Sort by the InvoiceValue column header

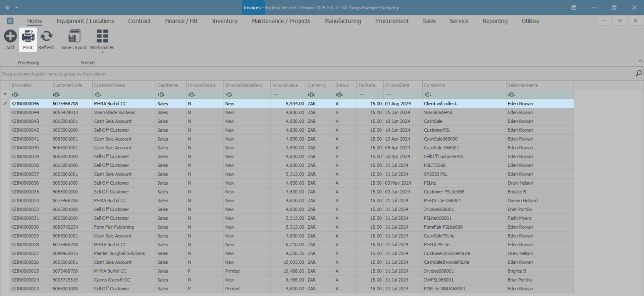click(288, 85)
